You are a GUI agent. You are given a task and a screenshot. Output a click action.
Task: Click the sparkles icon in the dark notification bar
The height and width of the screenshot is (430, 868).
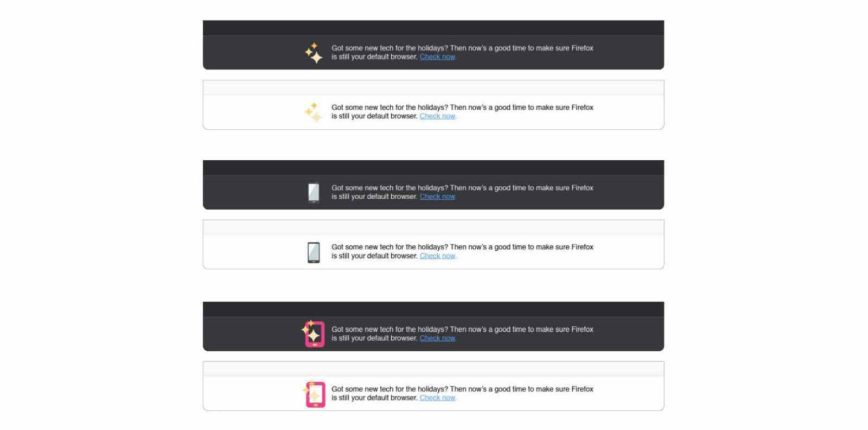[x=314, y=53]
